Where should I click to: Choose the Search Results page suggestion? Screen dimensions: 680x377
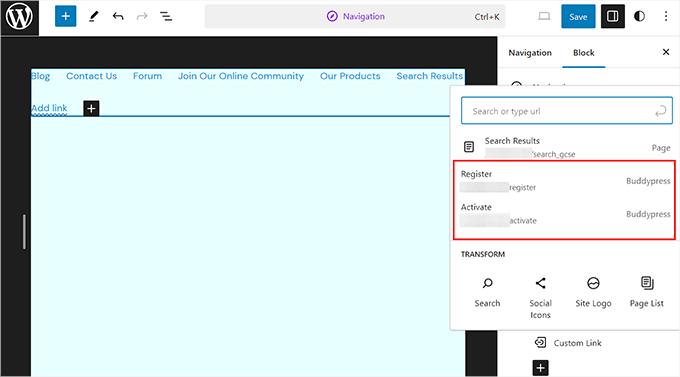(566, 147)
